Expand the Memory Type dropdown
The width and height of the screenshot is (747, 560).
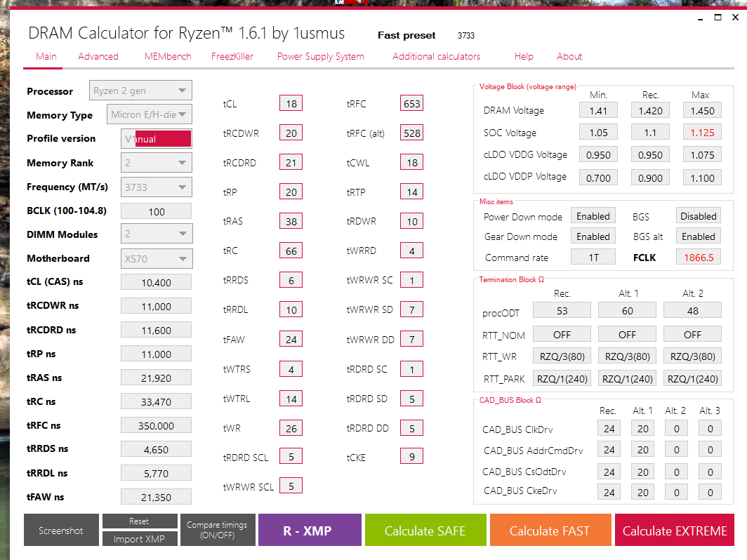pyautogui.click(x=149, y=114)
